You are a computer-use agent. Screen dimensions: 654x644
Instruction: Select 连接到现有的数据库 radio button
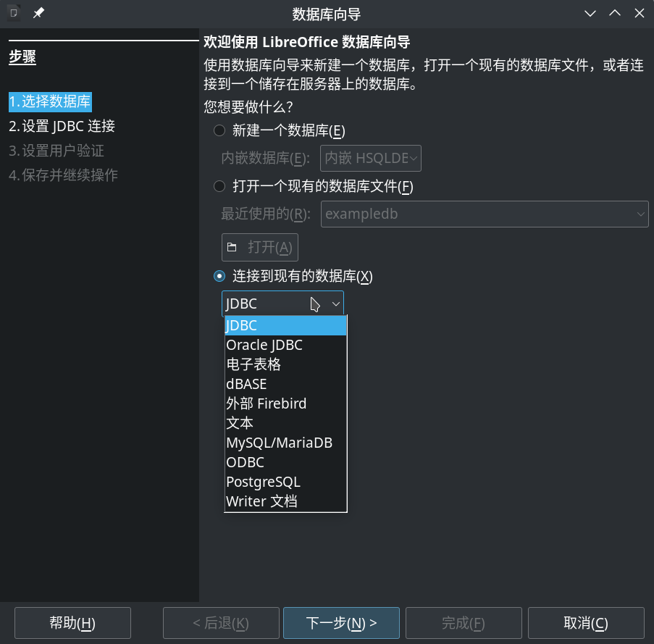219,276
